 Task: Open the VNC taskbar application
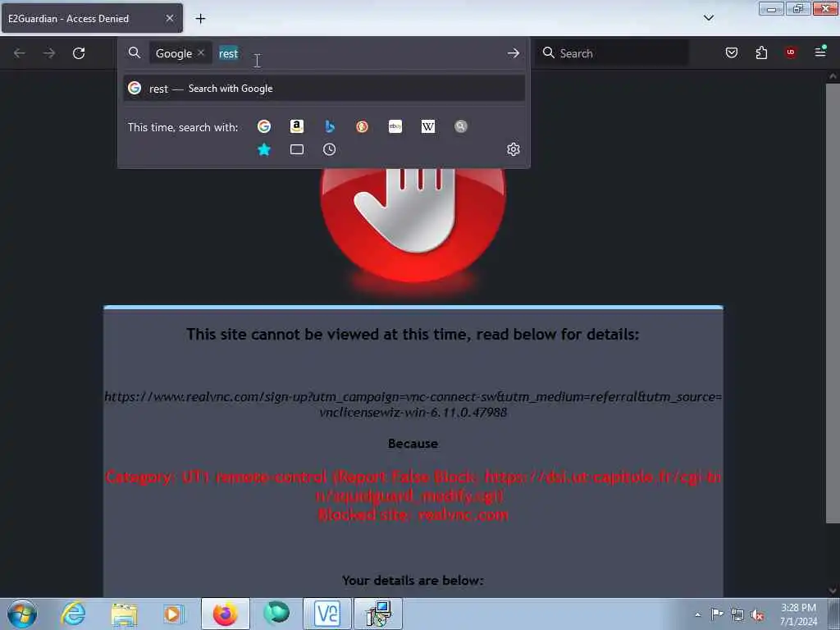pos(326,614)
